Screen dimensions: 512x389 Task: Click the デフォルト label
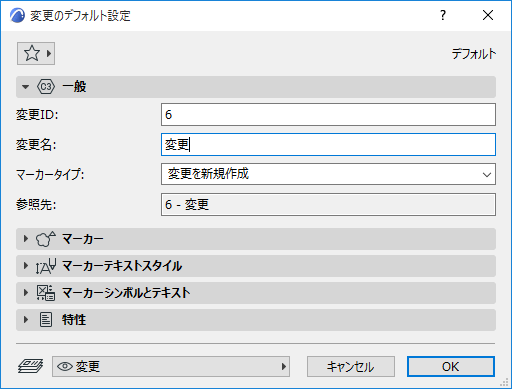474,54
